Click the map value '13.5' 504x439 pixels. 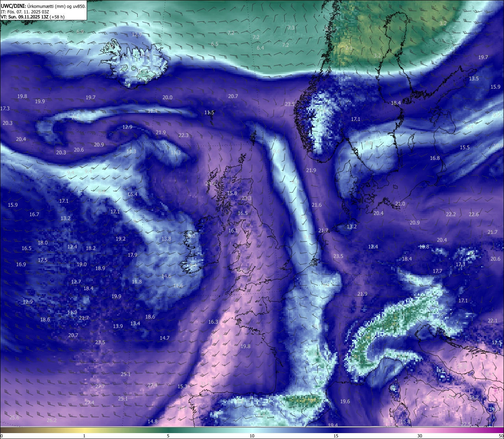pos(474,78)
